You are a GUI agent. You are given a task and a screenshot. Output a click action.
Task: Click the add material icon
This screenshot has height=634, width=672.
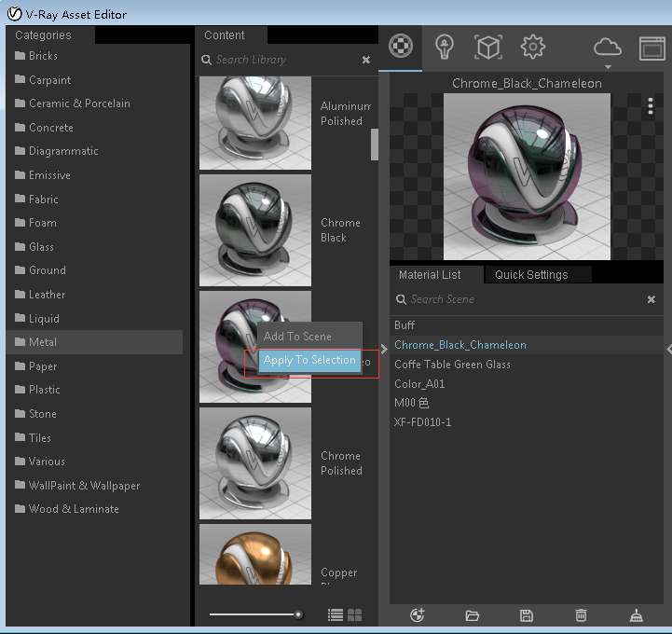(x=418, y=614)
